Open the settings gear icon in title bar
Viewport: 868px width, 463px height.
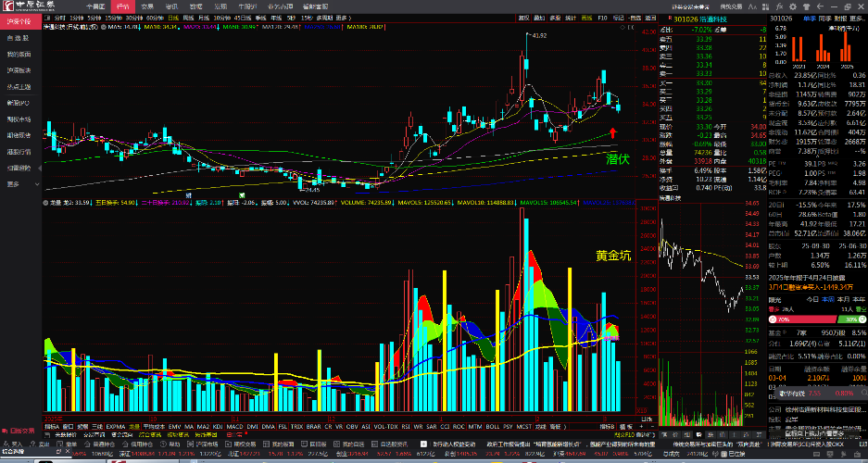coord(793,6)
